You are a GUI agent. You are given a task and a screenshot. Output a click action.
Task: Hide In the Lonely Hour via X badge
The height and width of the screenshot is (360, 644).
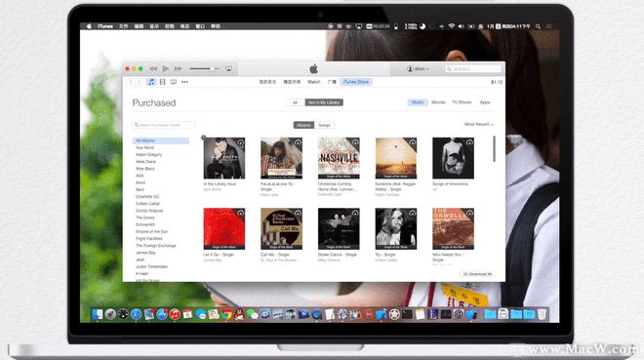[204, 138]
